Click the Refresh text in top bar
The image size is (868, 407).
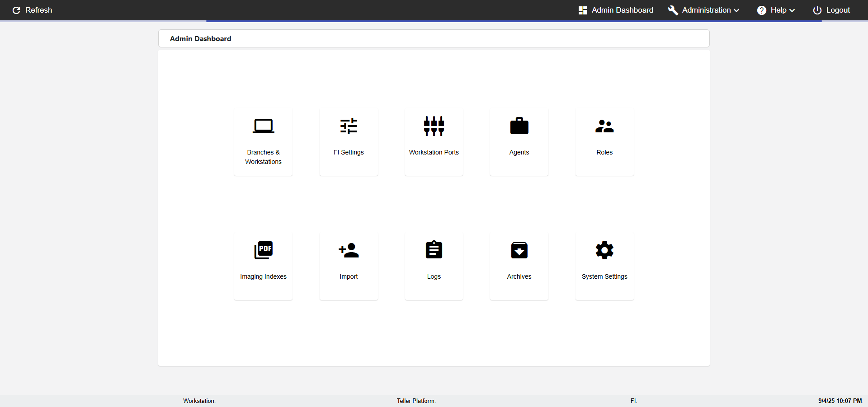click(39, 10)
